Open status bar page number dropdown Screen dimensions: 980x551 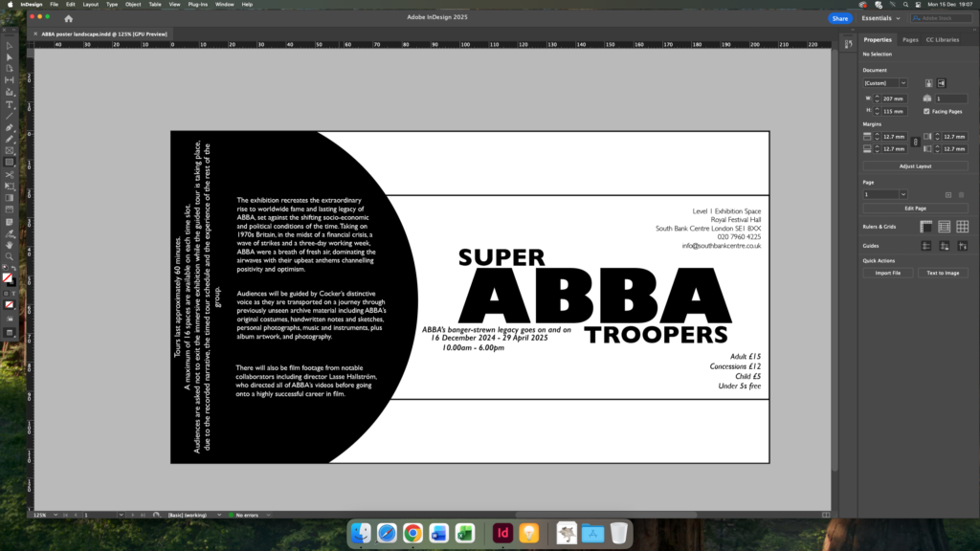click(121, 516)
